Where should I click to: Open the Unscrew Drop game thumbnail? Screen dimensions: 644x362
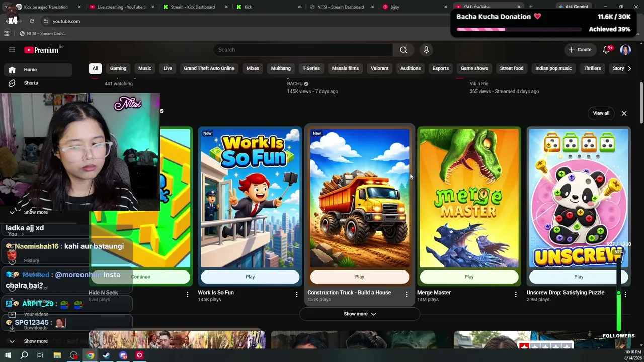579,198
